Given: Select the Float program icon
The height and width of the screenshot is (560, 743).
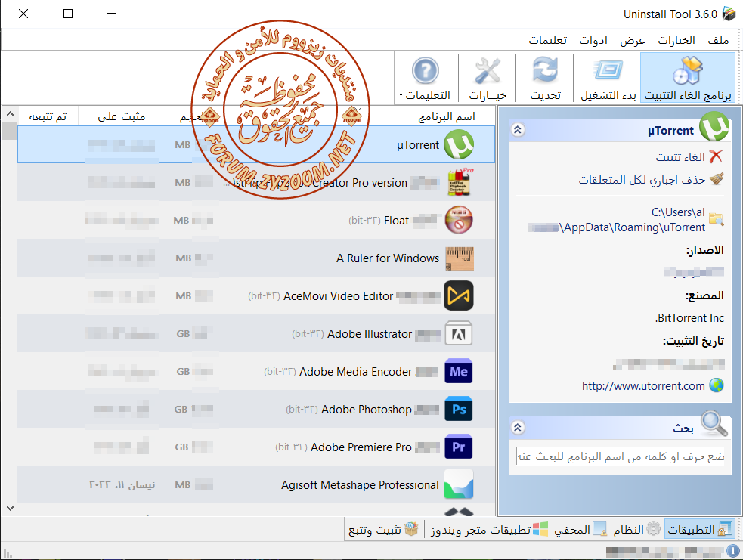Looking at the screenshot, I should point(459,221).
